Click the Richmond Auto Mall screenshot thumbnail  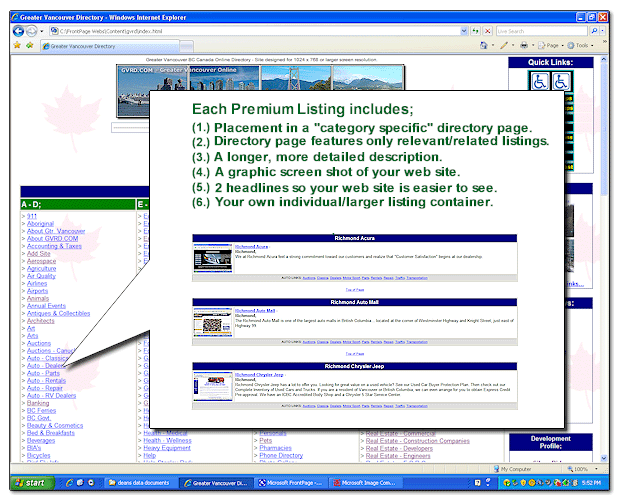(212, 320)
